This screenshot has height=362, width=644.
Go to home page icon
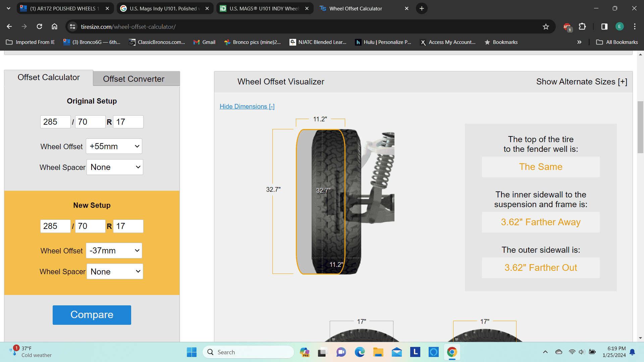(x=54, y=26)
